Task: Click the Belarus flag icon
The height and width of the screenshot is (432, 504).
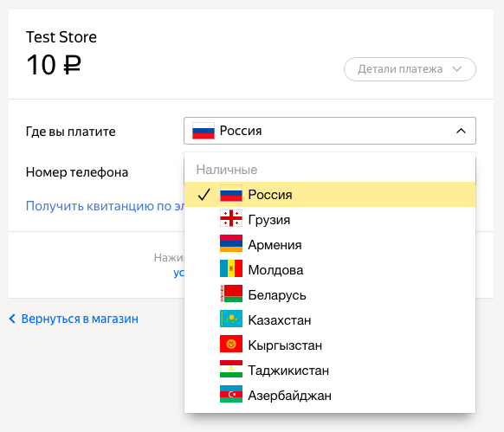Action: tap(231, 293)
